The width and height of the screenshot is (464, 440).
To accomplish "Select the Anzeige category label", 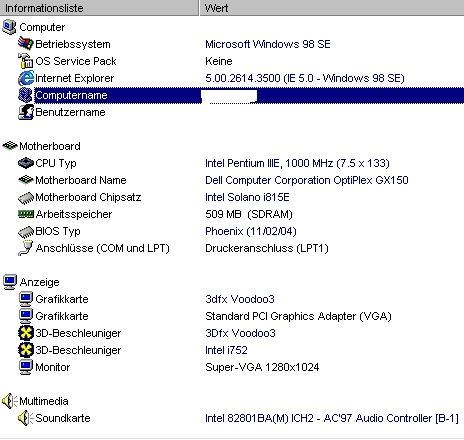I will 39,282.
